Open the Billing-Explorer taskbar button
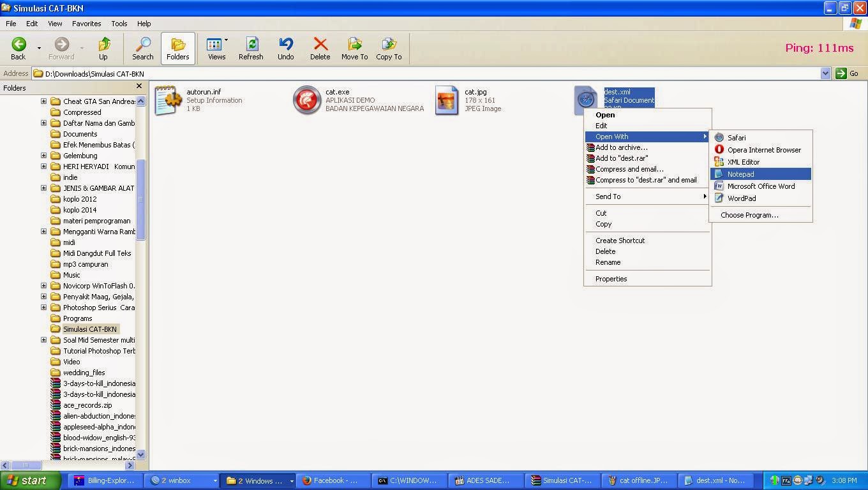Image resolution: width=868 pixels, height=490 pixels. coord(105,480)
